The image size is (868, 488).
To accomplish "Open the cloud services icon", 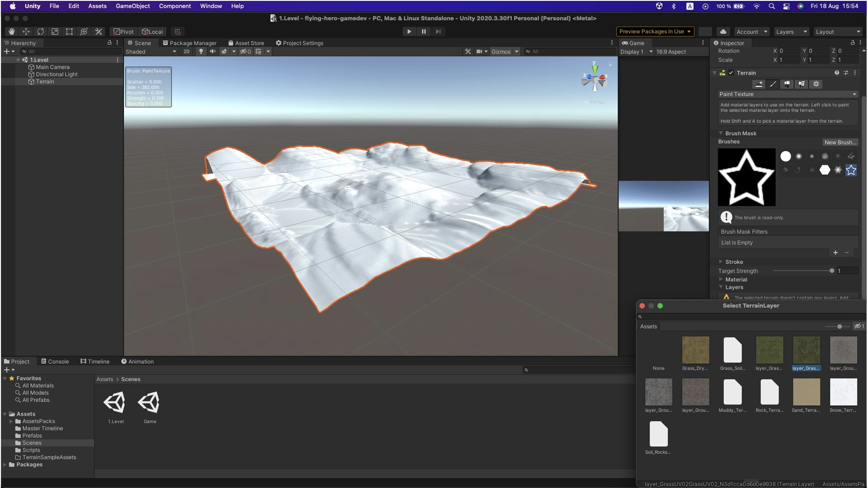I will click(x=723, y=32).
